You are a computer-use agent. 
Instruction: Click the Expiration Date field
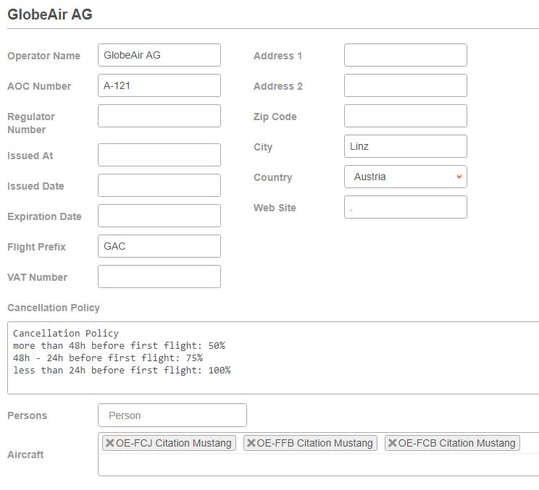(x=159, y=216)
